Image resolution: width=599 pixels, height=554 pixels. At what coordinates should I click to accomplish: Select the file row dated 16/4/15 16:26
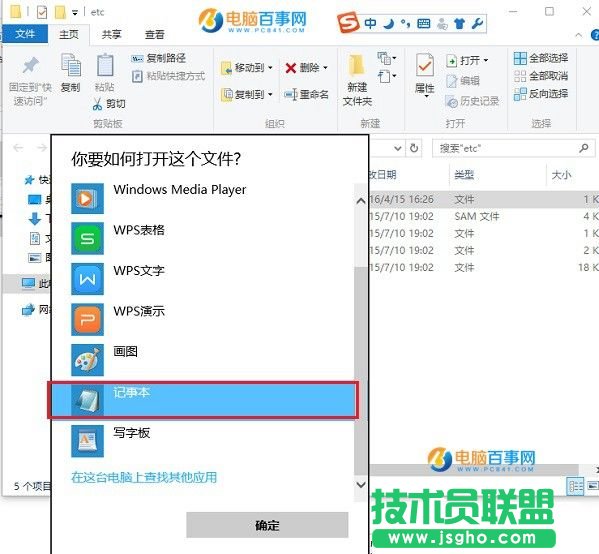484,199
